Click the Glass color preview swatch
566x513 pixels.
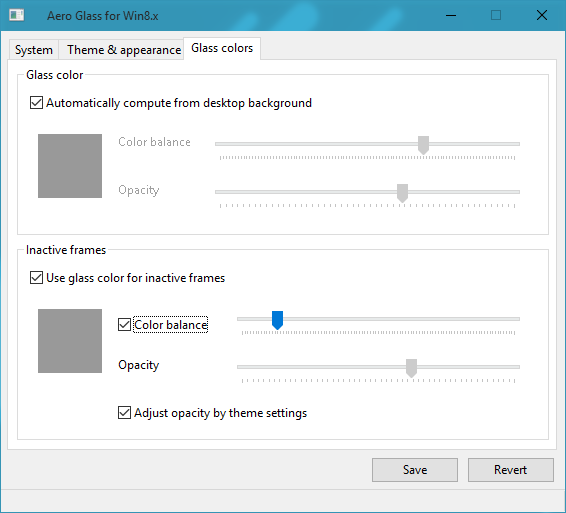pyautogui.click(x=70, y=166)
